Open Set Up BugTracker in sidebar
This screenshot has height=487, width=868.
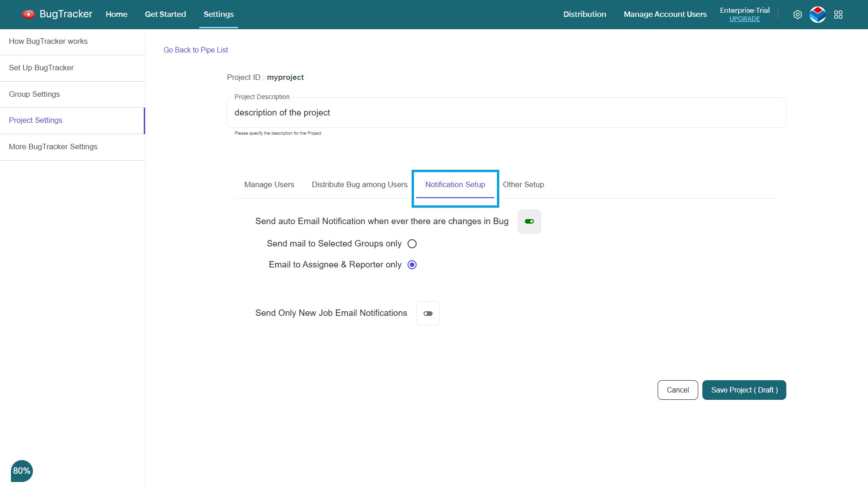[x=73, y=68]
